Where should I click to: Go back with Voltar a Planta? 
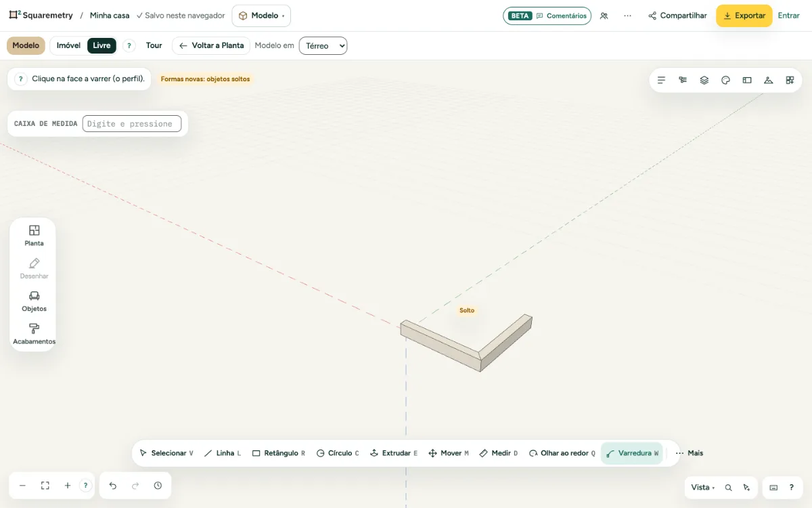pos(211,45)
